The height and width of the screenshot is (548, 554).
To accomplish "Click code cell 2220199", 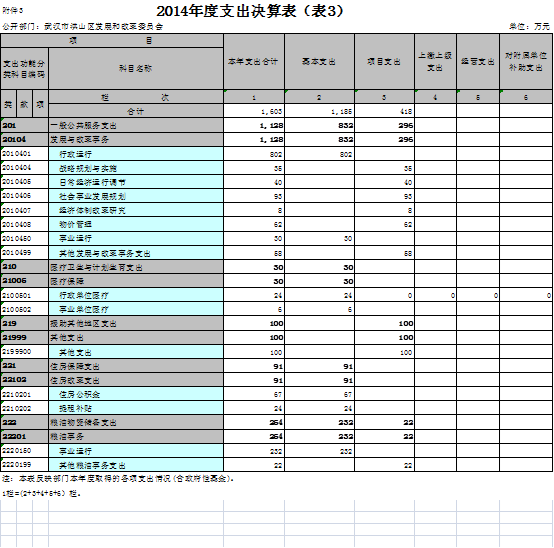I will [x=24, y=465].
